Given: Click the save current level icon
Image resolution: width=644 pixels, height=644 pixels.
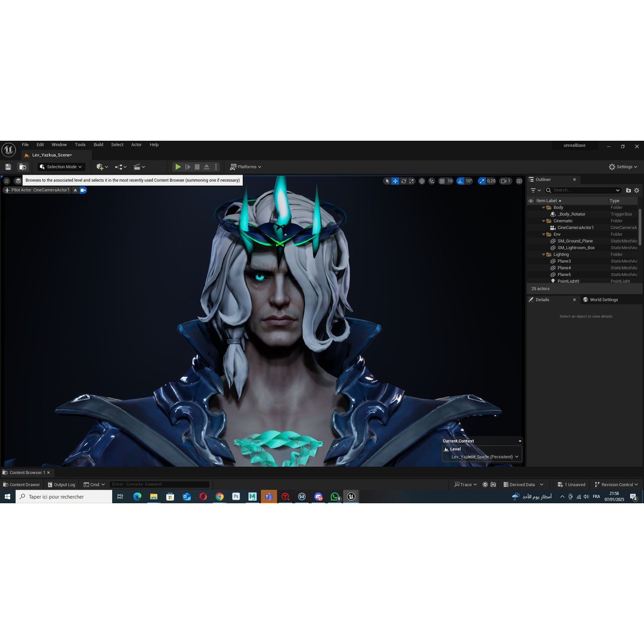Looking at the screenshot, I should [8, 167].
